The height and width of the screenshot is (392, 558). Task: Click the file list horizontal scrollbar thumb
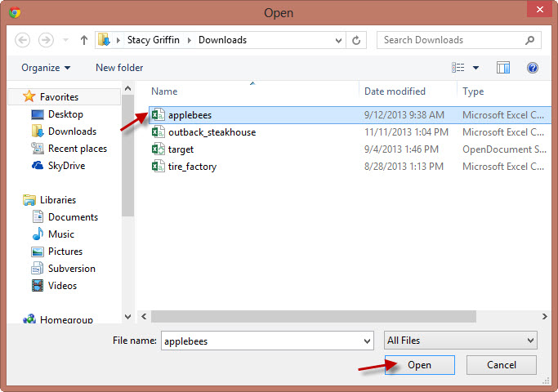tap(314, 316)
